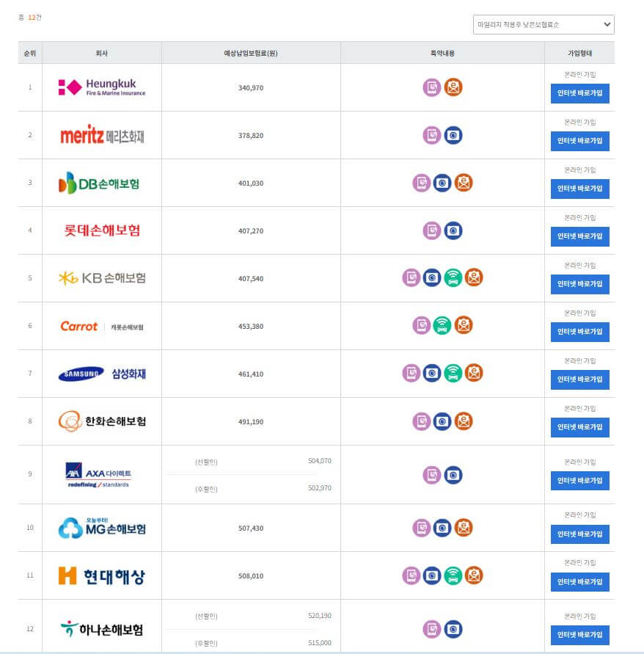644x654 pixels.
Task: Click the e-mail discount icon in Carrot row
Action: pos(462,326)
